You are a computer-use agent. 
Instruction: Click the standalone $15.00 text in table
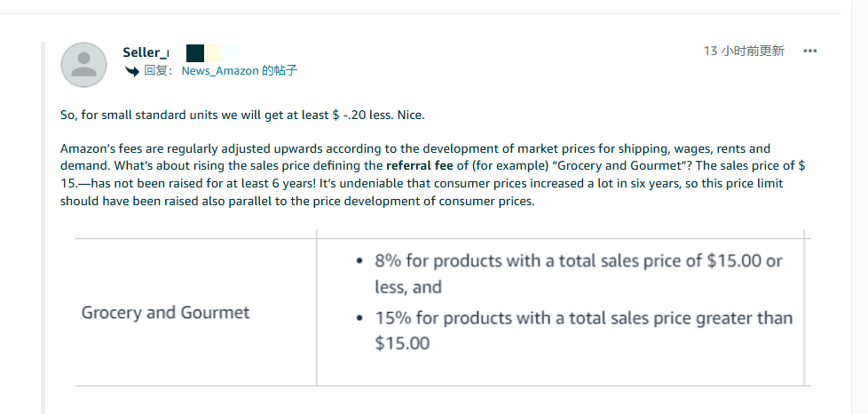(402, 344)
